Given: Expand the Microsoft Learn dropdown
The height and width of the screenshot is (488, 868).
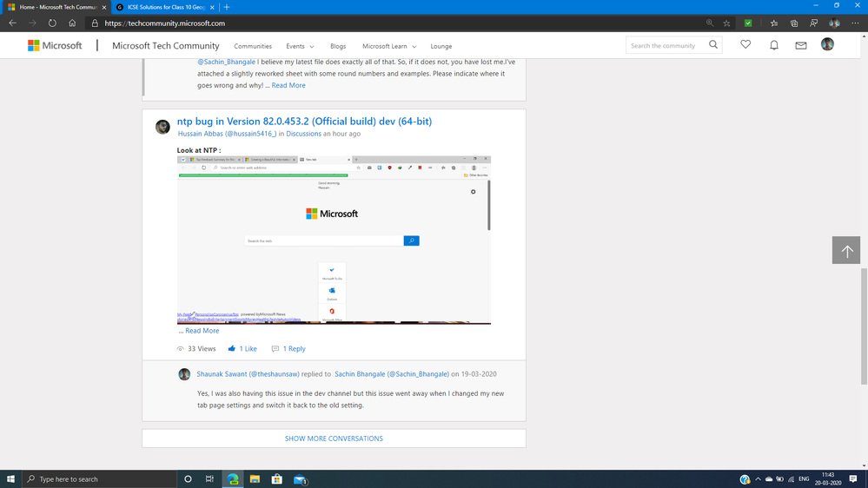Looking at the screenshot, I should 389,47.
